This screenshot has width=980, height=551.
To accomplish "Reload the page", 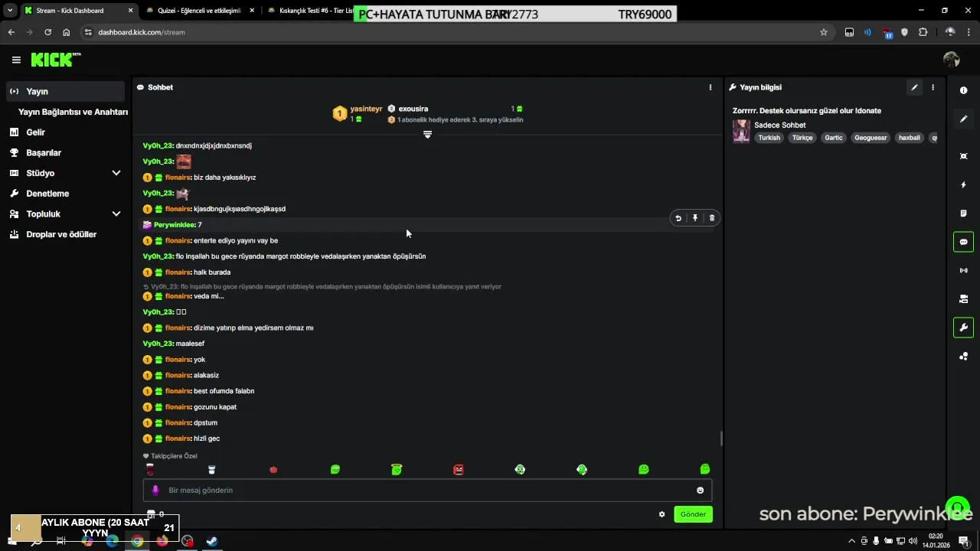I will [47, 32].
